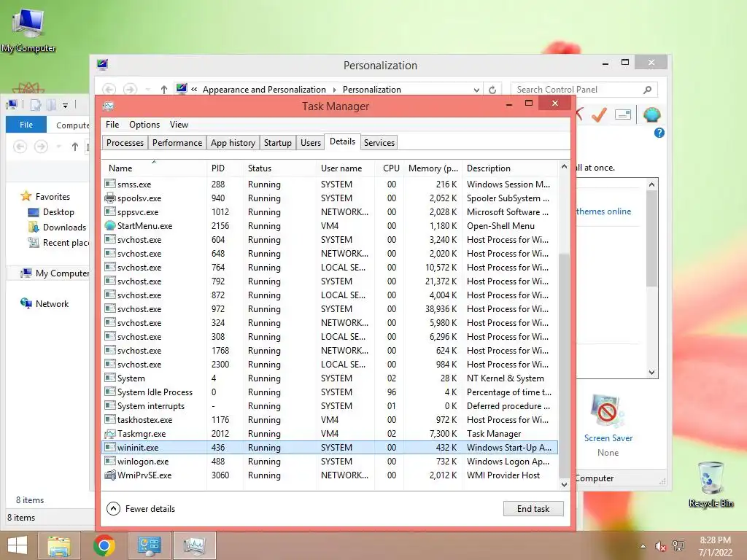Select the System Idle Process icon
This screenshot has height=560, width=747.
[x=110, y=392]
